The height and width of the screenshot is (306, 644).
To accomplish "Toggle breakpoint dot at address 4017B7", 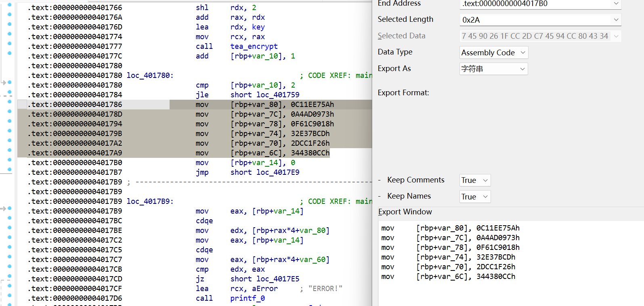I will 10,169.
